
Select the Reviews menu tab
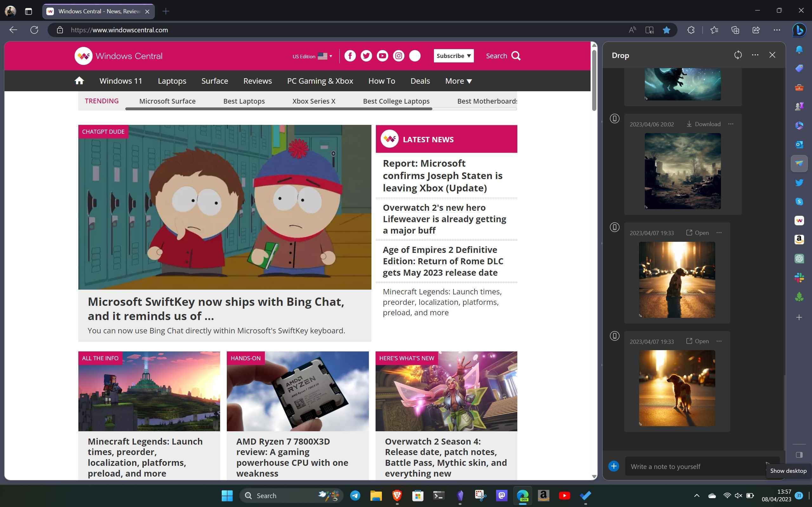tap(258, 80)
